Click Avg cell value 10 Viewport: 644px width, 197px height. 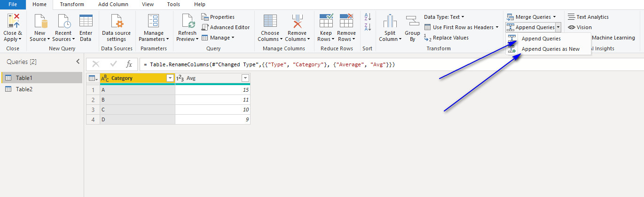click(212, 110)
